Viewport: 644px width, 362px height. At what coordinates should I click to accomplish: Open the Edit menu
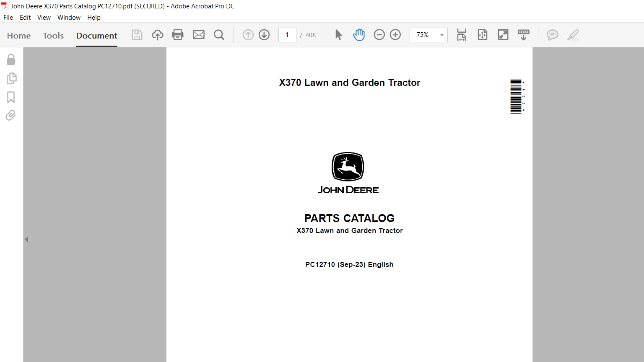pyautogui.click(x=25, y=18)
